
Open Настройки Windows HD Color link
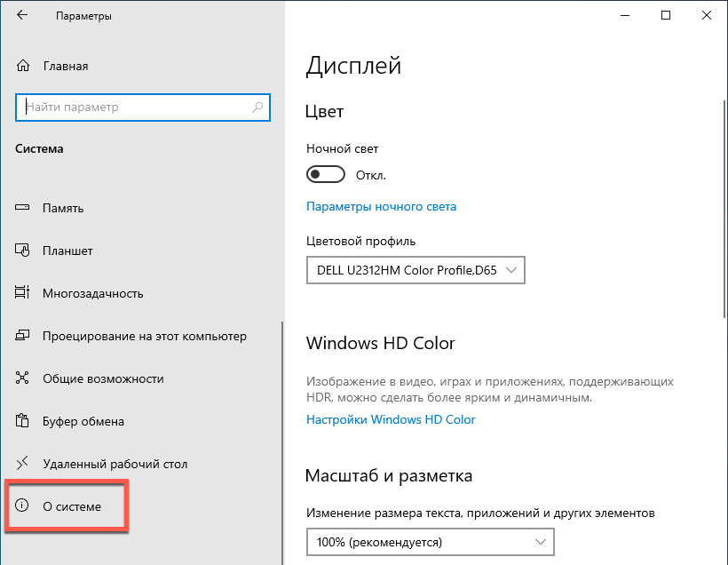coord(391,419)
